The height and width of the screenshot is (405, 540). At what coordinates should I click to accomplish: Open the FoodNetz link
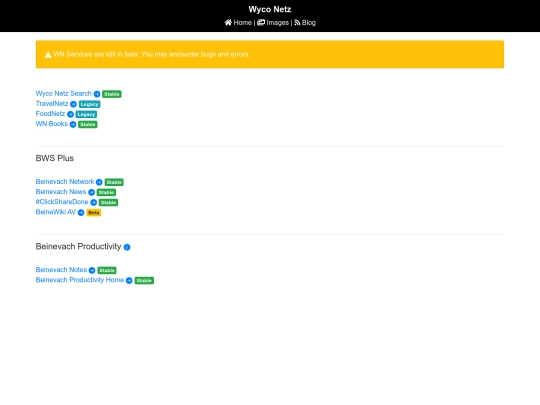pyautogui.click(x=50, y=114)
